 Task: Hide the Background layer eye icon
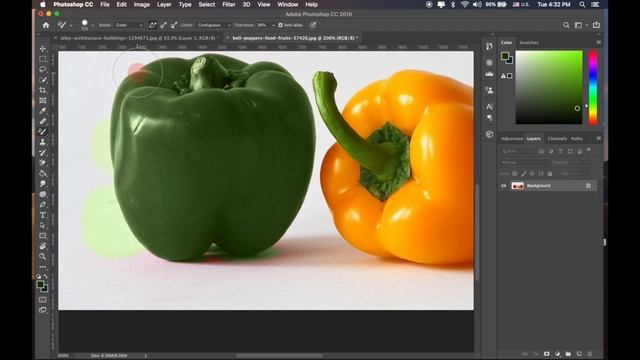503,186
